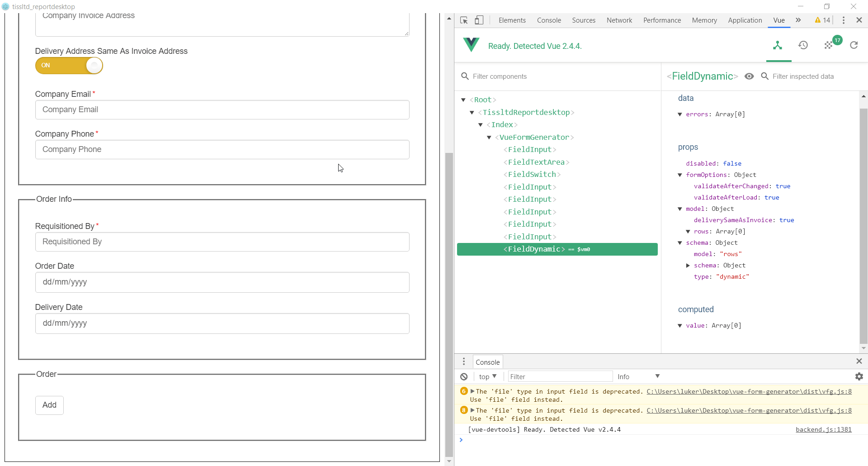
Task: Open the console drawer options menu
Action: coord(464,361)
